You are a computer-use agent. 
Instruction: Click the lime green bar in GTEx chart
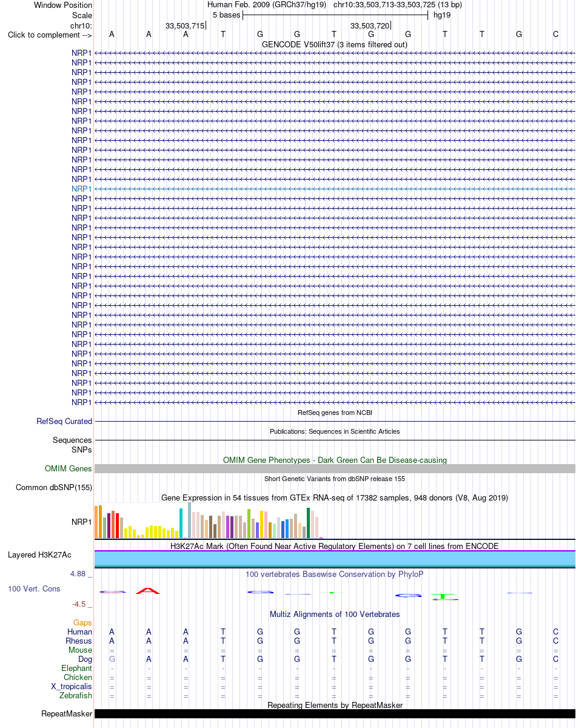[x=249, y=524]
